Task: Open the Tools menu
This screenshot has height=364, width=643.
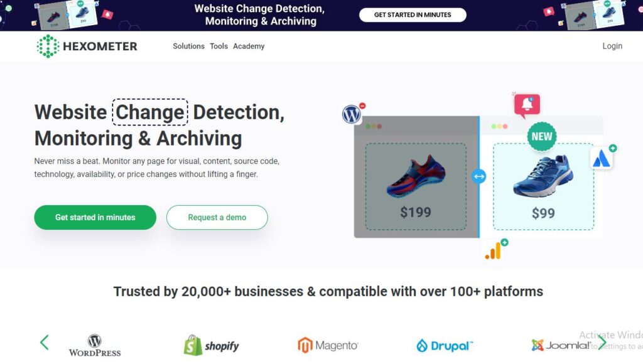Action: [x=219, y=46]
